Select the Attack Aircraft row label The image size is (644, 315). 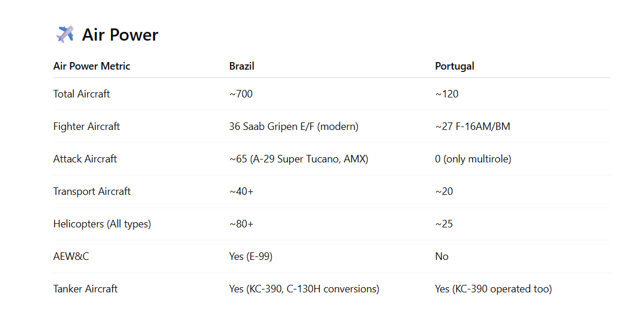tap(85, 159)
